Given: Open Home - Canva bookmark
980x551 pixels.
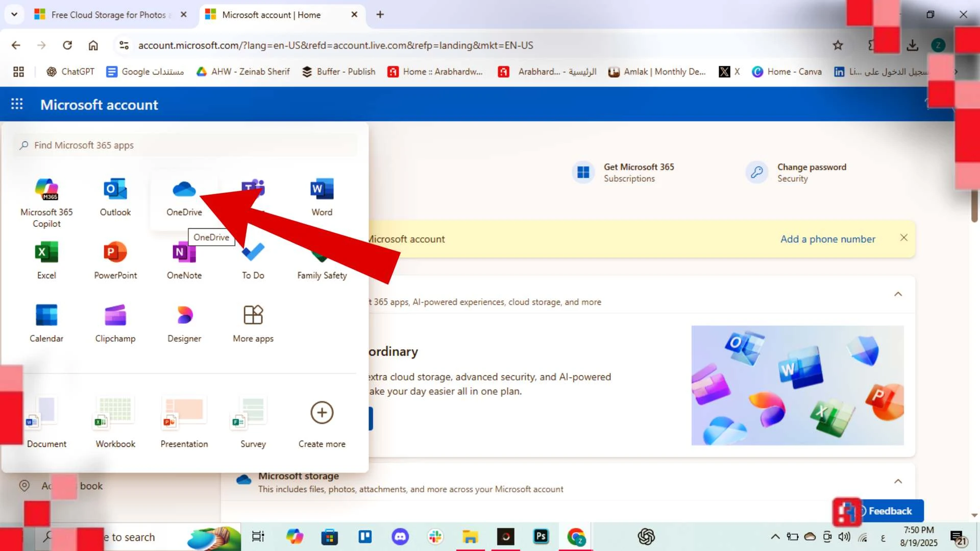Looking at the screenshot, I should (787, 72).
